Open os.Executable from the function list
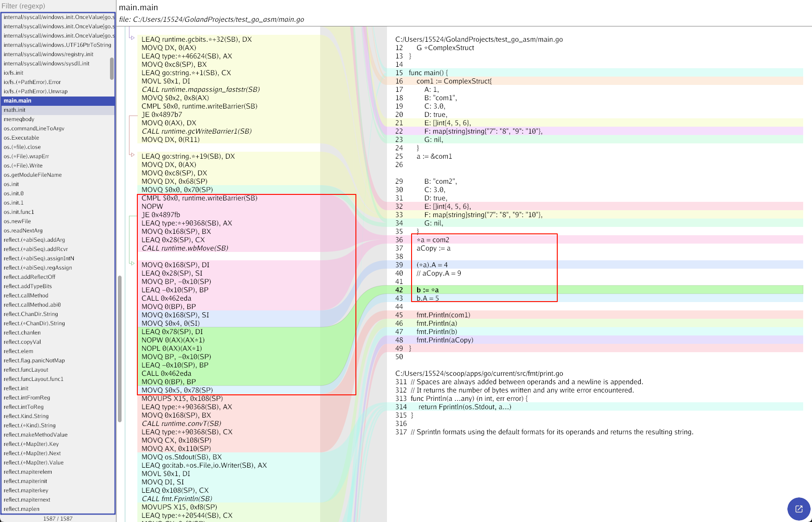 pyautogui.click(x=21, y=138)
